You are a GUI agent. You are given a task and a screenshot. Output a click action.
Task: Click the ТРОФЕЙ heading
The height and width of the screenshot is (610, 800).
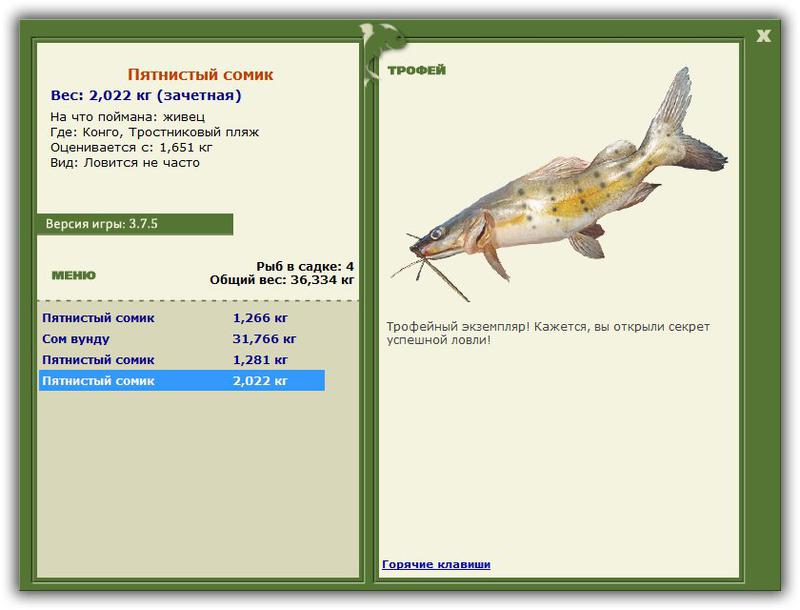pyautogui.click(x=416, y=70)
